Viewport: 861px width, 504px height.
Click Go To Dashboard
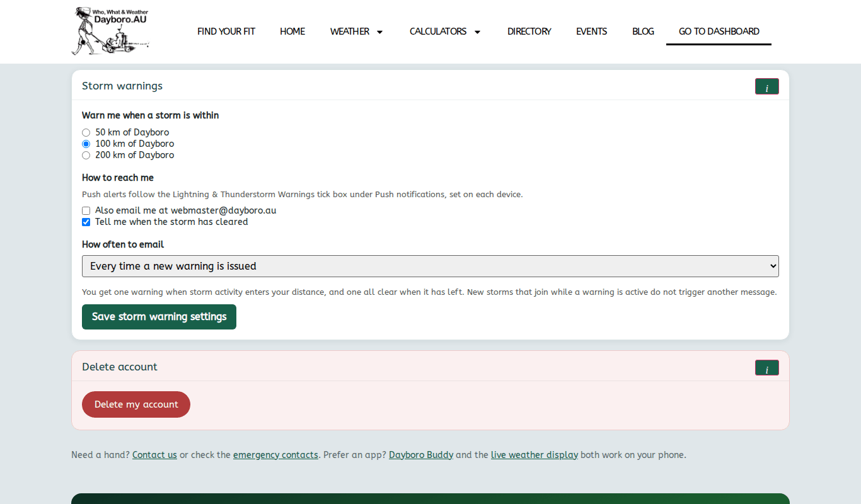tap(719, 31)
